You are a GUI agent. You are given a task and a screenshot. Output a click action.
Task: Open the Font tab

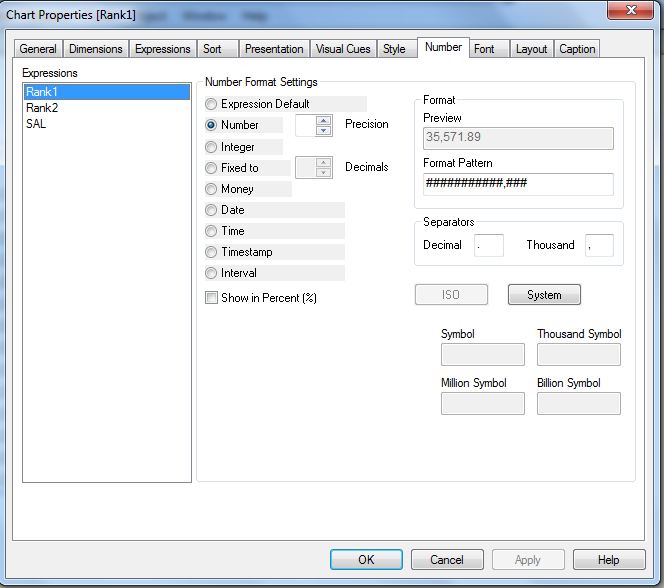[x=489, y=49]
